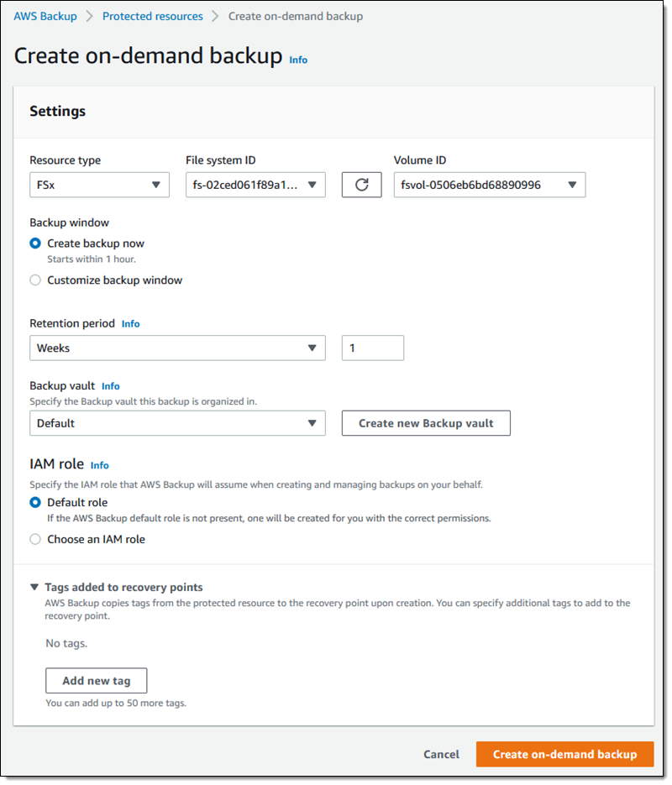The height and width of the screenshot is (785, 672).
Task: Open Info beside IAM role heading
Action: pos(99,465)
